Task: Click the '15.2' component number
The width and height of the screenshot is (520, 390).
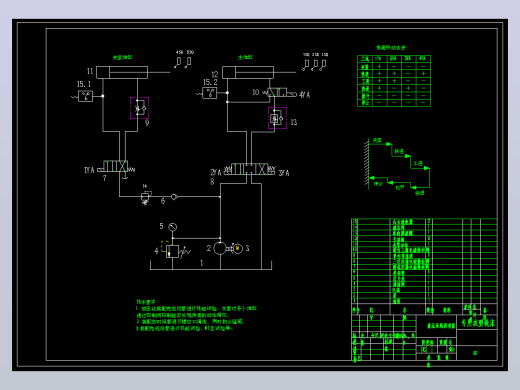Action: click(210, 82)
